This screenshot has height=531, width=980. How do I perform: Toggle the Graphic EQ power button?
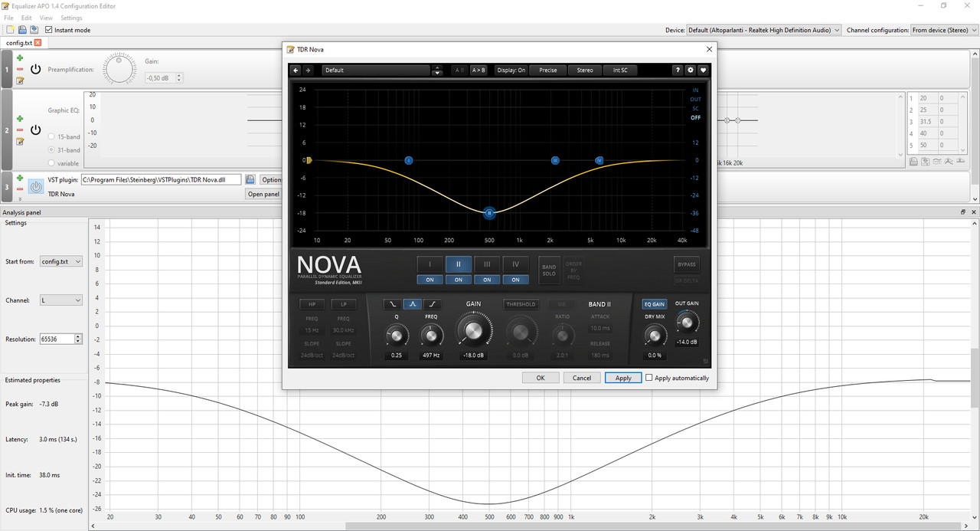(35, 130)
